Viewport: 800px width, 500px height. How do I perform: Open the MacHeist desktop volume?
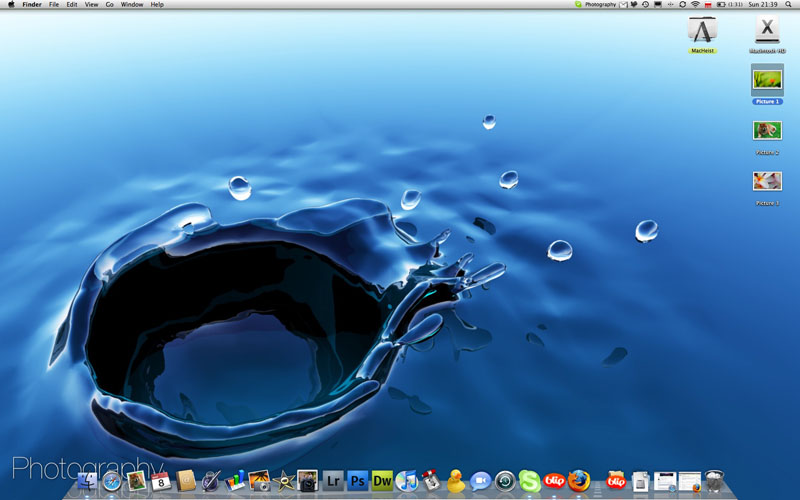pos(703,35)
